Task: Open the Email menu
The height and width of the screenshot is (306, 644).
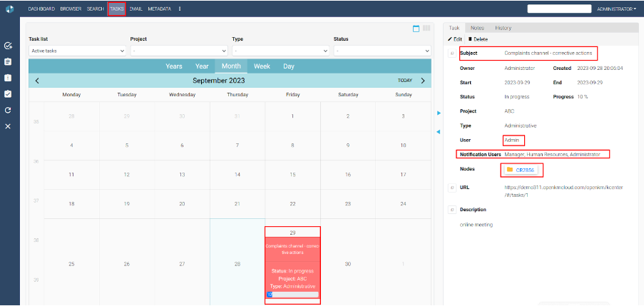Action: pyautogui.click(x=136, y=9)
